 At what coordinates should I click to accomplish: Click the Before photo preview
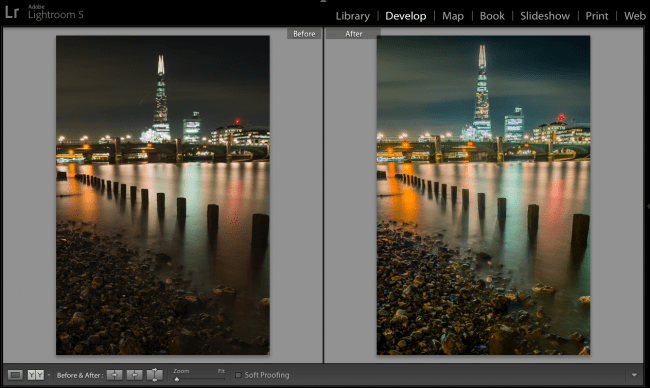point(163,195)
